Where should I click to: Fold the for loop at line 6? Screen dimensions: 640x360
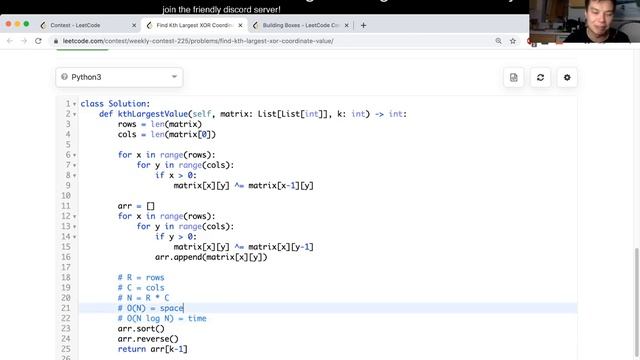click(x=74, y=155)
